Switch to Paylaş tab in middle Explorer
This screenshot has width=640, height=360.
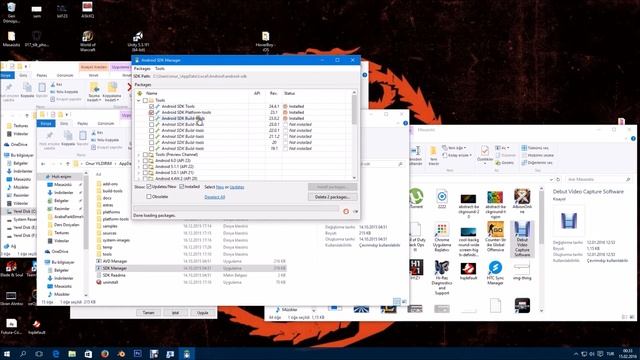coord(83,123)
